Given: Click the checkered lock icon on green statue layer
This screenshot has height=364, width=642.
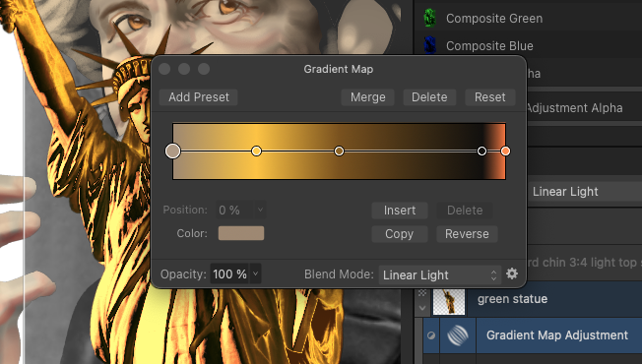Looking at the screenshot, I should pyautogui.click(x=422, y=293).
